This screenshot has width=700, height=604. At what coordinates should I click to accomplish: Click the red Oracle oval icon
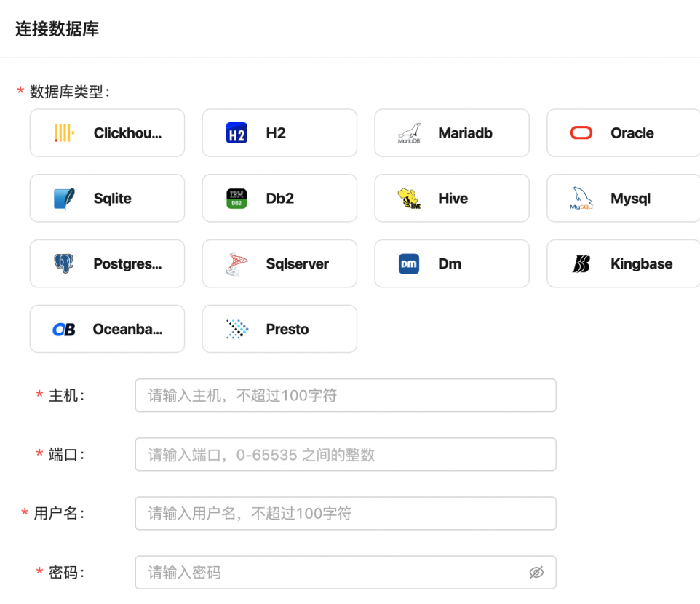coord(581,133)
